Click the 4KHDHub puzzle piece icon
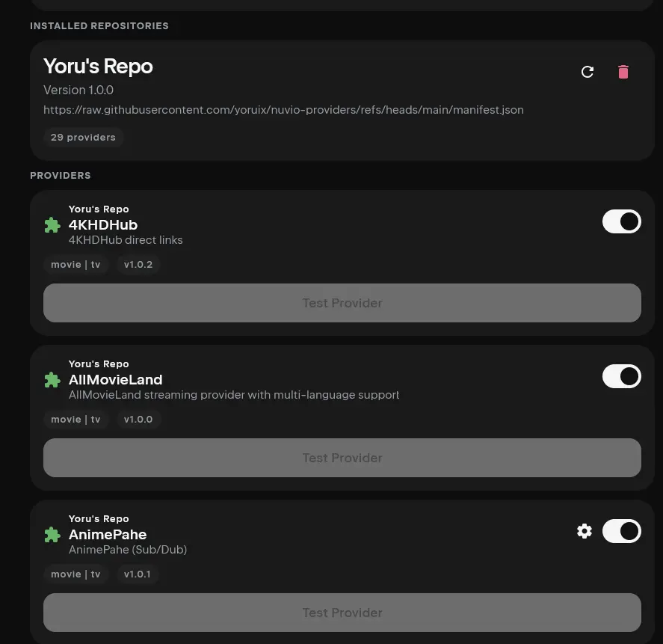The image size is (663, 644). click(x=52, y=224)
